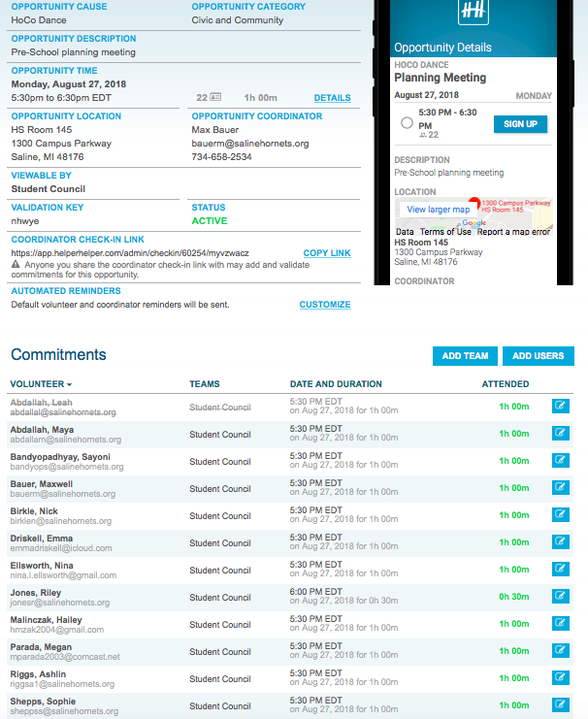
Task: Open View larger map link
Action: click(x=438, y=210)
